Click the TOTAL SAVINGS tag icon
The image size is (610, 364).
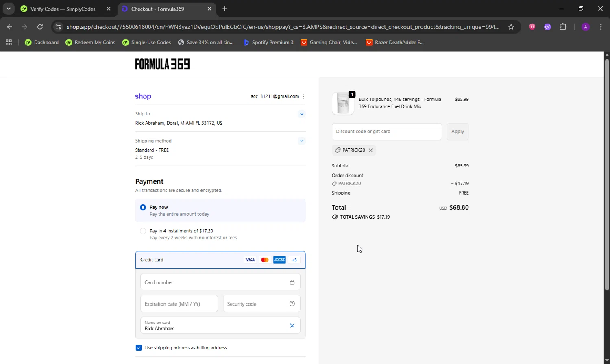[x=335, y=217]
